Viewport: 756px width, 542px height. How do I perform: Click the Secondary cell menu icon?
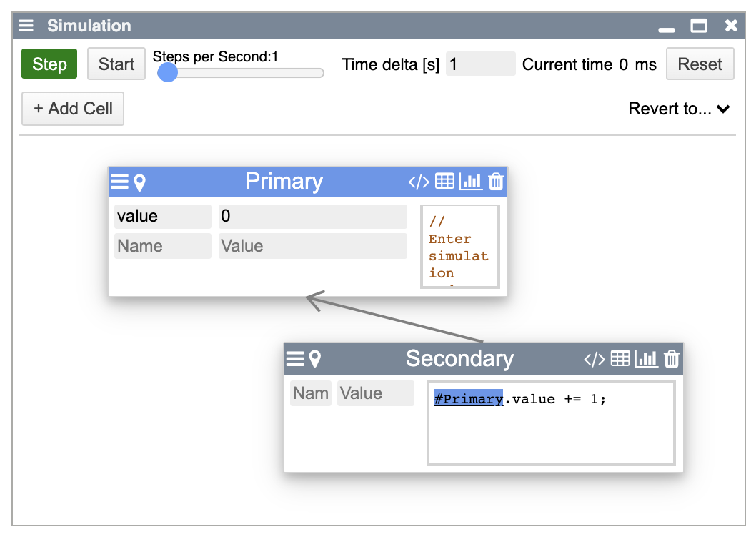[295, 359]
